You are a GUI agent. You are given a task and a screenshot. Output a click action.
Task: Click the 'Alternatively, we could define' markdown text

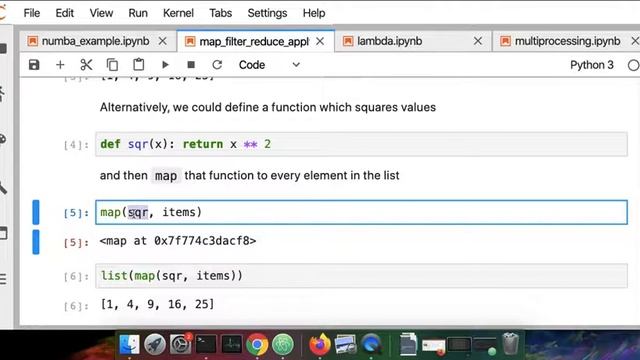click(268, 107)
